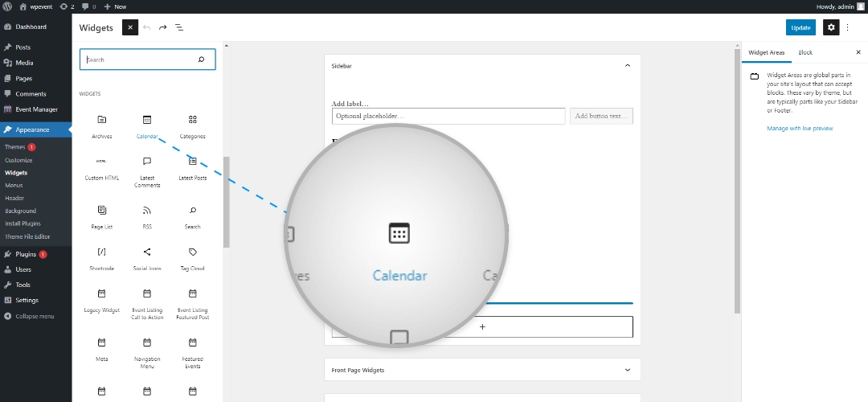Open Event Manager in admin menu
Screen dimensions: 868x402
[x=36, y=109]
